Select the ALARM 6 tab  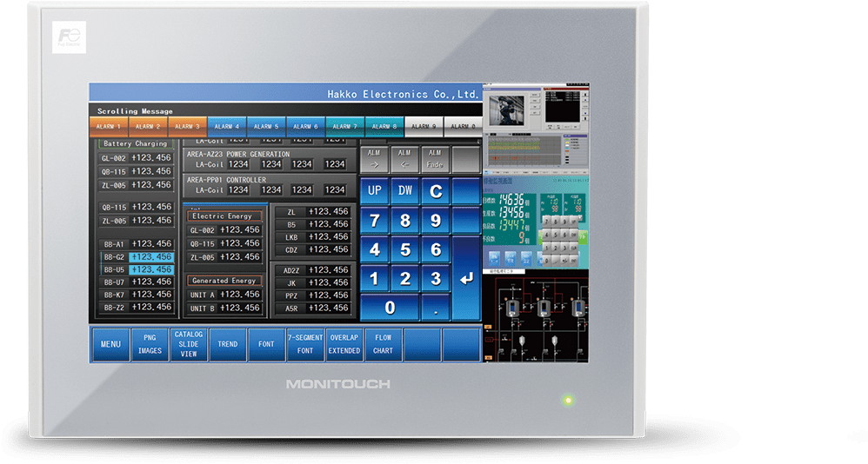click(x=305, y=127)
